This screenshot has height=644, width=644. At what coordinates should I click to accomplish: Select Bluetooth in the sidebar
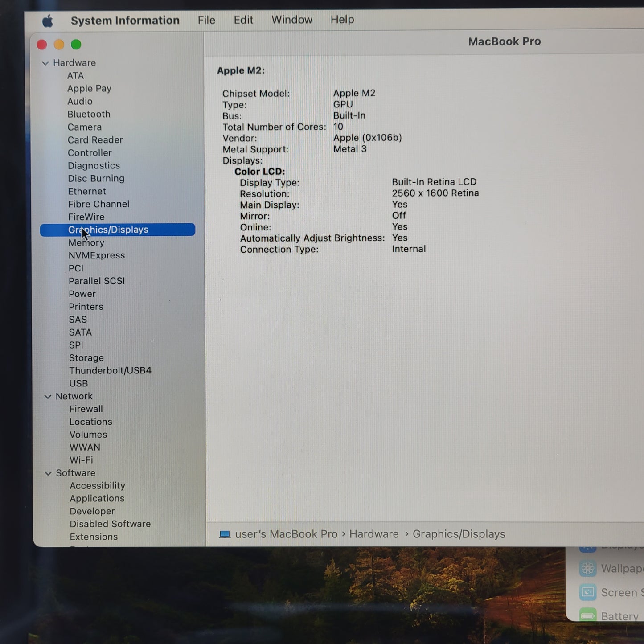click(89, 114)
